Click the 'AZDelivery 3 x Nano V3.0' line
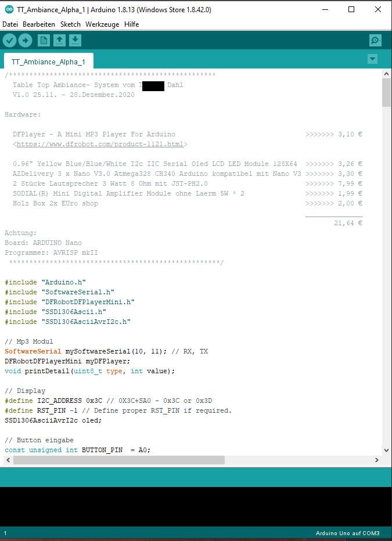 [157, 174]
